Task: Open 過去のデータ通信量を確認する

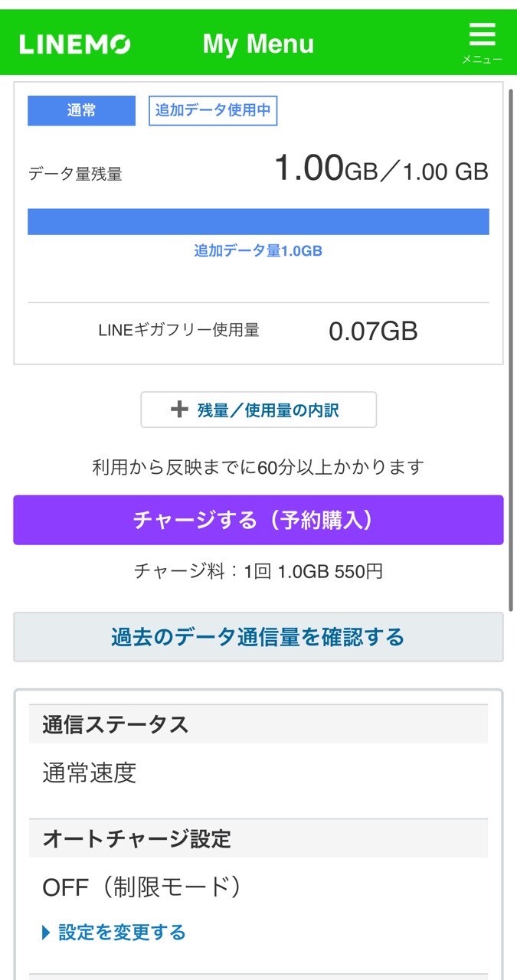Action: coord(258,637)
